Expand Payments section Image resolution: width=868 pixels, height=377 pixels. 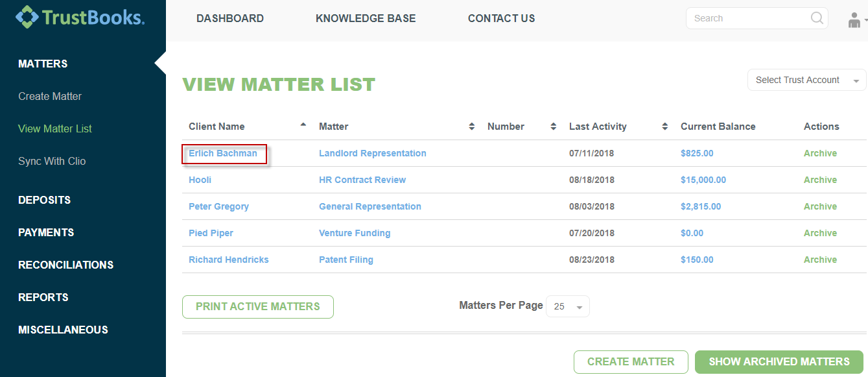coord(46,232)
